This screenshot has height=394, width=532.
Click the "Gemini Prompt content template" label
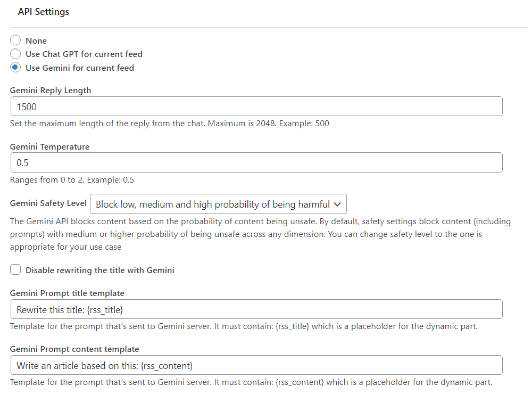tap(74, 349)
